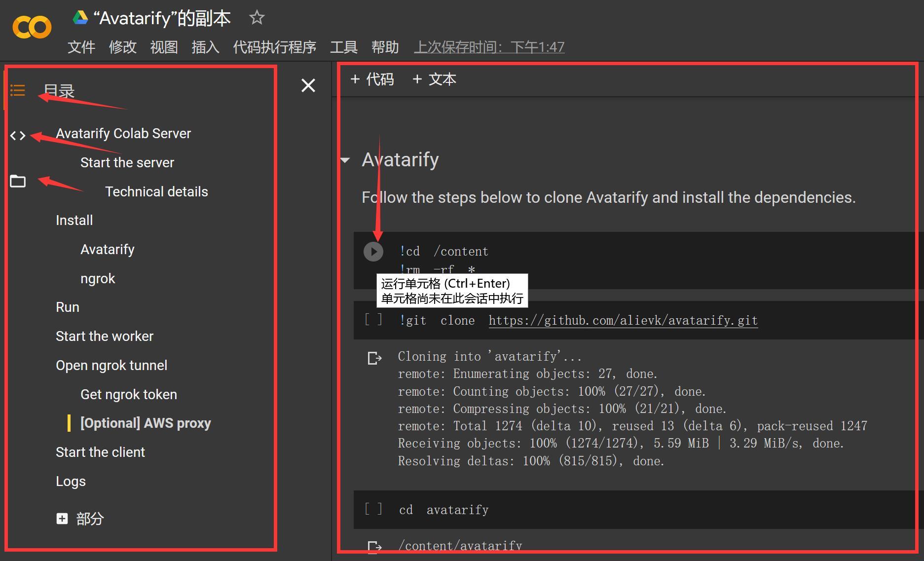The height and width of the screenshot is (561, 924).
Task: Add a text cell with + 文本
Action: point(434,79)
